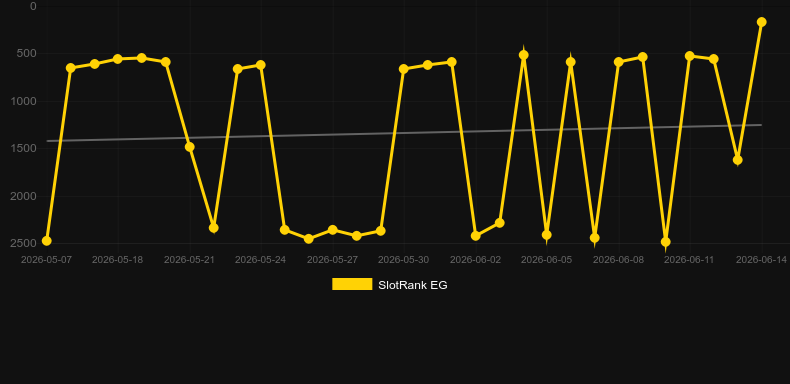This screenshot has height=384, width=790.
Task: Click the yellow SlotRank EG legend swatch
Action: 352,284
